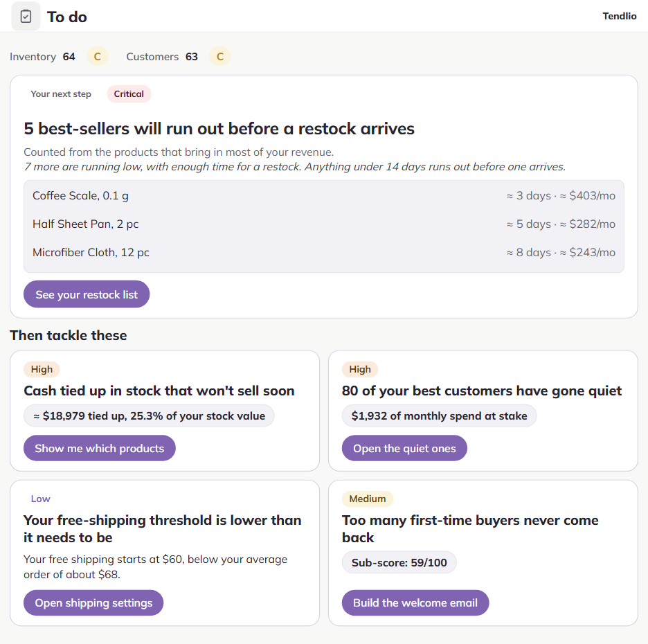648x644 pixels.
Task: Click Too many first-time buyers heading
Action: pyautogui.click(x=470, y=528)
